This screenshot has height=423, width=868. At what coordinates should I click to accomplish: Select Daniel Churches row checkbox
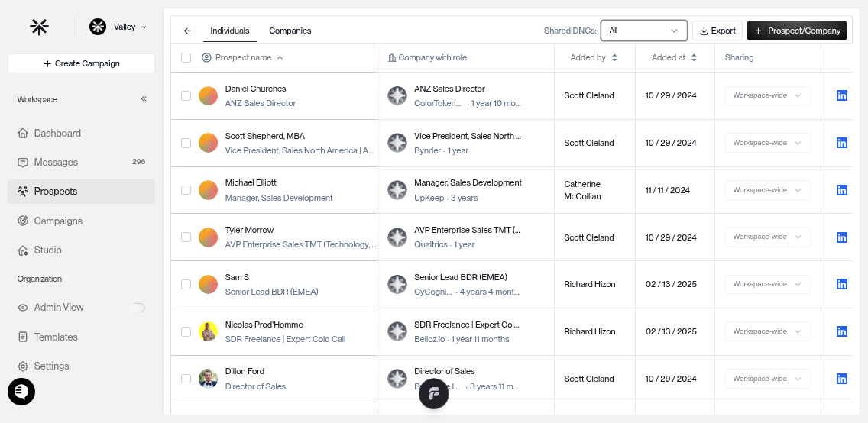(x=186, y=95)
